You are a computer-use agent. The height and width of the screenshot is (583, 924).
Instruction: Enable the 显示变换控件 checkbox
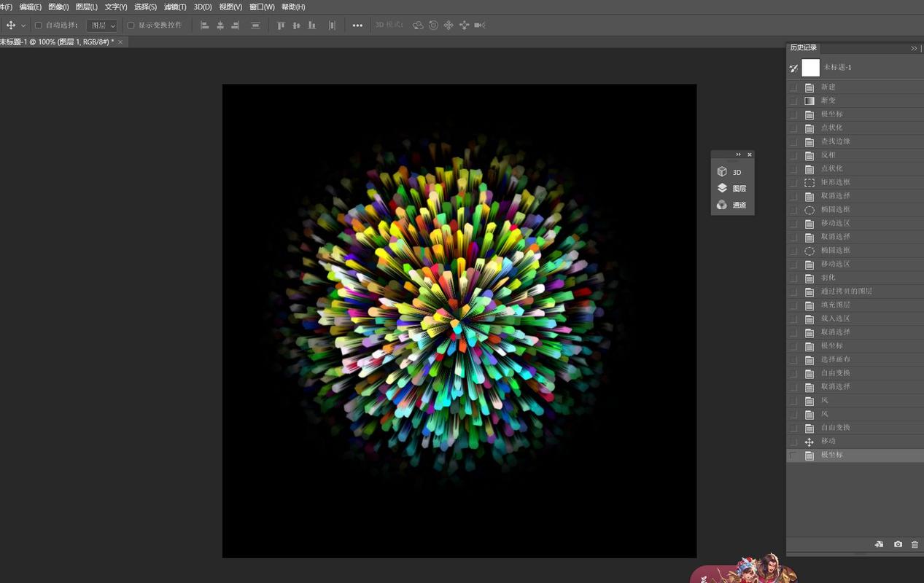pos(131,26)
